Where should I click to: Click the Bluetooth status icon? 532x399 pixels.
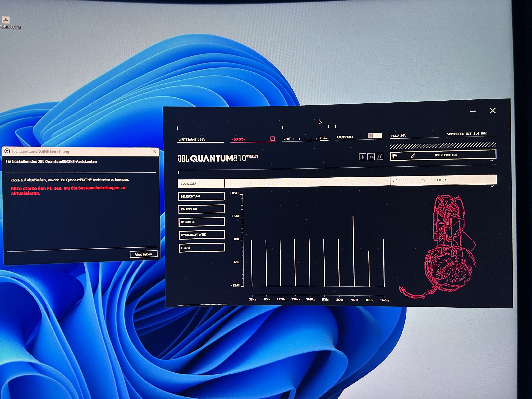click(362, 157)
